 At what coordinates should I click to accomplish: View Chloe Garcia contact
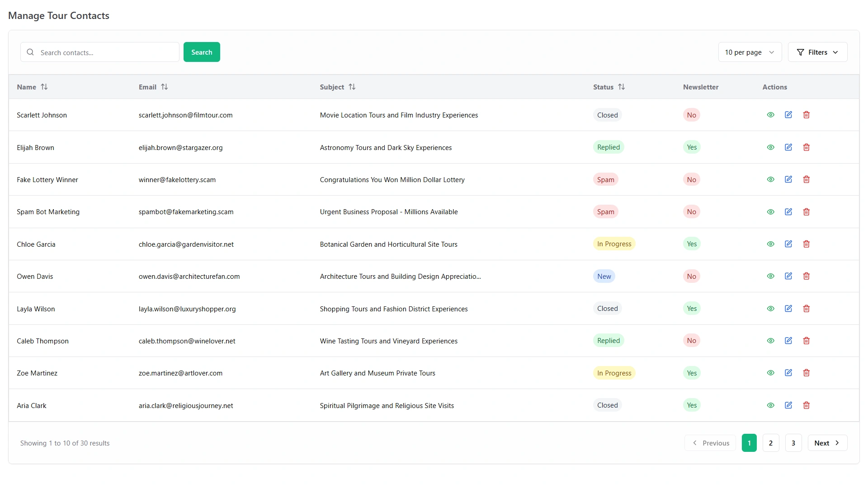pyautogui.click(x=771, y=244)
